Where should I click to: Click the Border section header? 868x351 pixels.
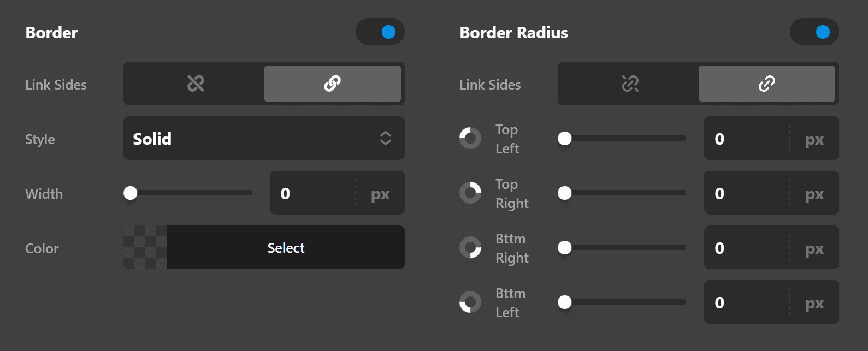tap(51, 32)
